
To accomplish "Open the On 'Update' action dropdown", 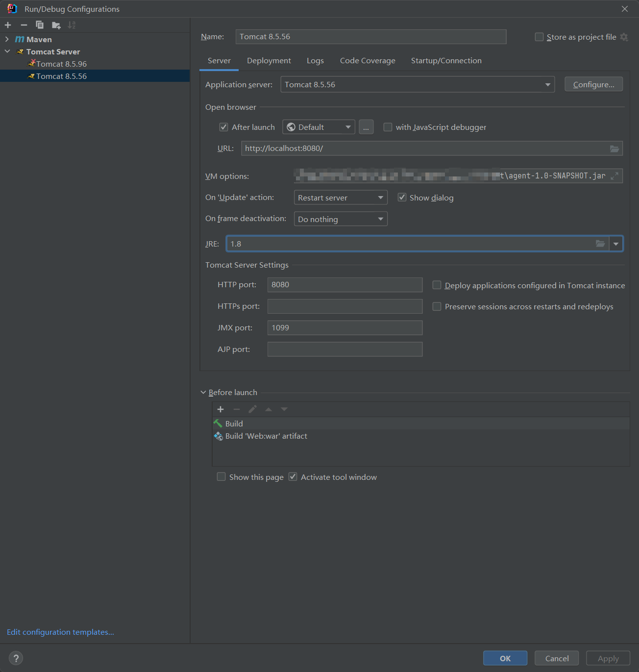I will (341, 198).
